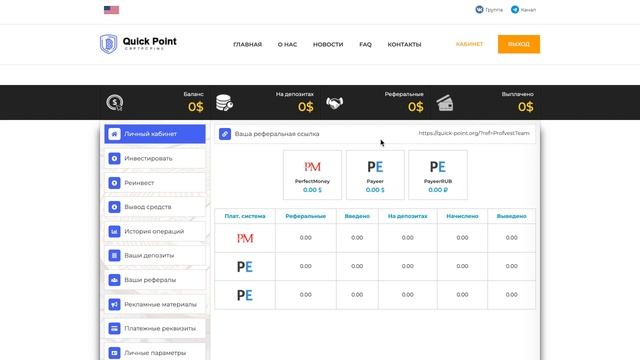The image size is (640, 360).
Task: Click the megaphone icon beside Рекламные материалы
Action: coord(114,304)
